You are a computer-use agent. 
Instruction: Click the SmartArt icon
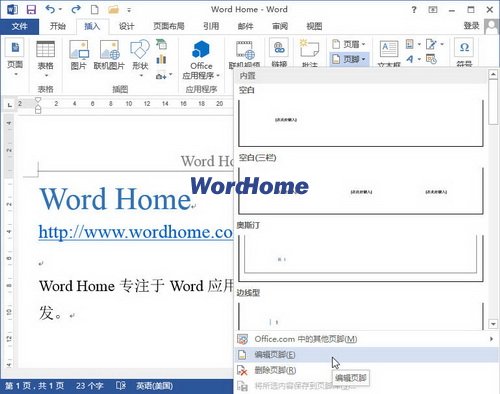point(161,44)
